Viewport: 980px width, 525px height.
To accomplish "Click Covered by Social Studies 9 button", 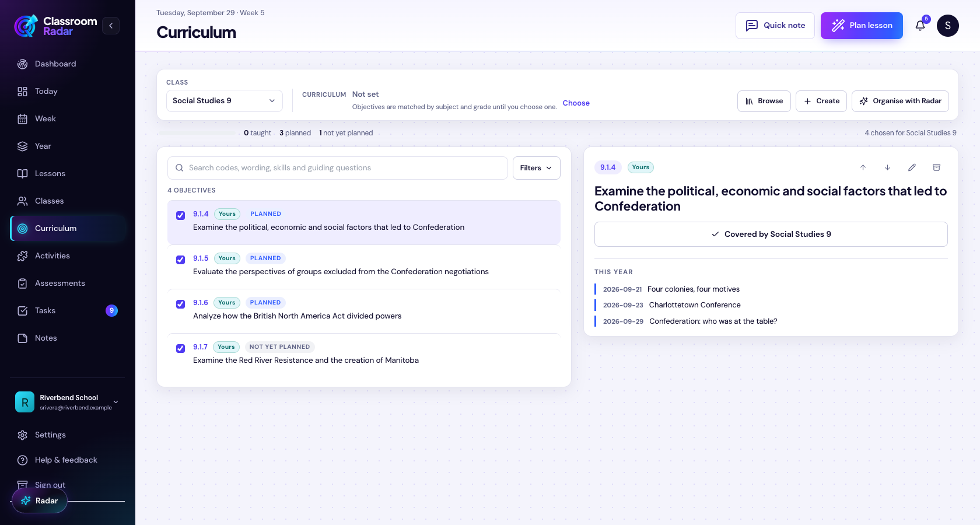I will (771, 235).
